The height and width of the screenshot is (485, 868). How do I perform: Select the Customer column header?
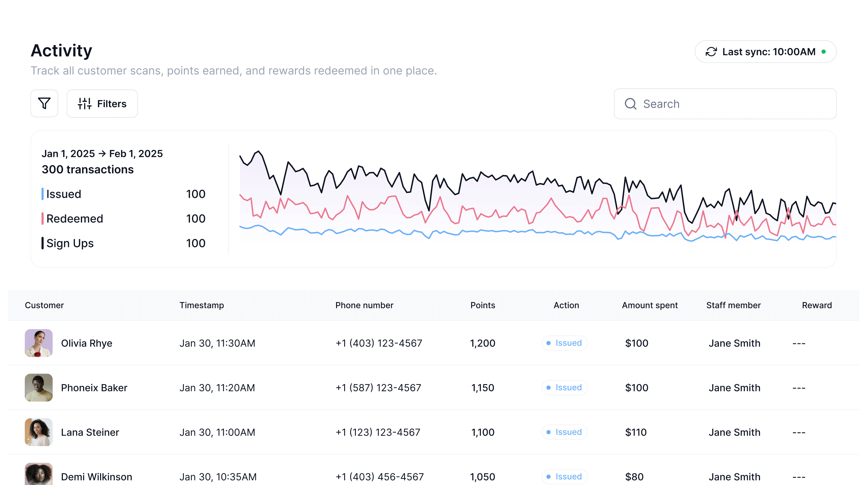tap(44, 305)
